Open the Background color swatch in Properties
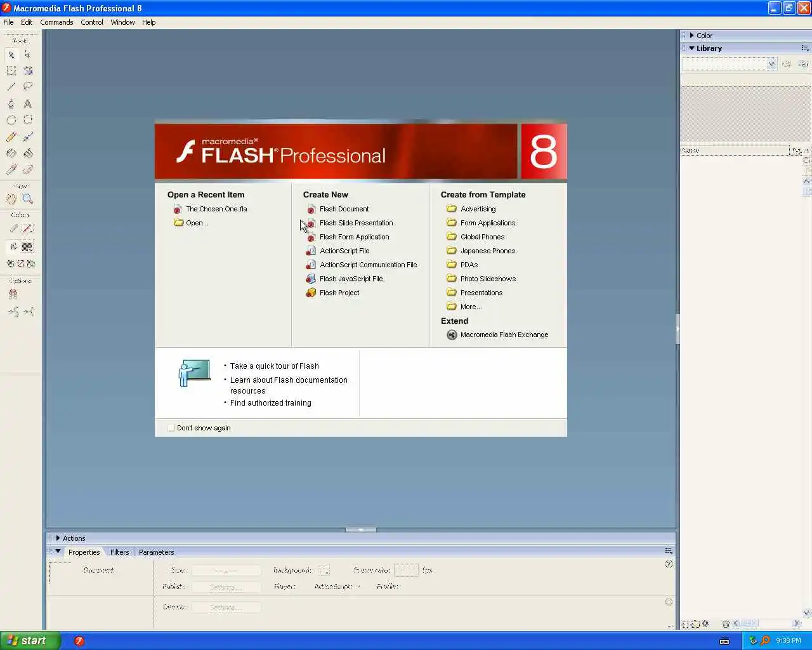This screenshot has height=650, width=812. (323, 570)
